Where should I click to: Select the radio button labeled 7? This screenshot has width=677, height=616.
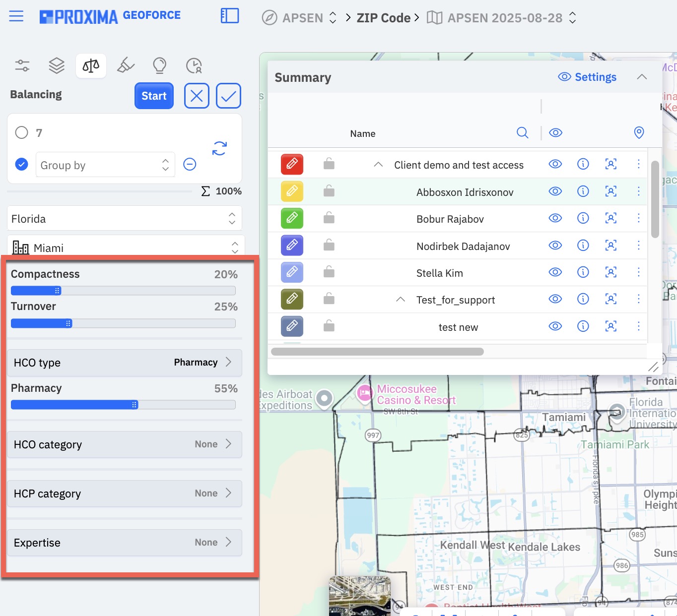point(21,132)
